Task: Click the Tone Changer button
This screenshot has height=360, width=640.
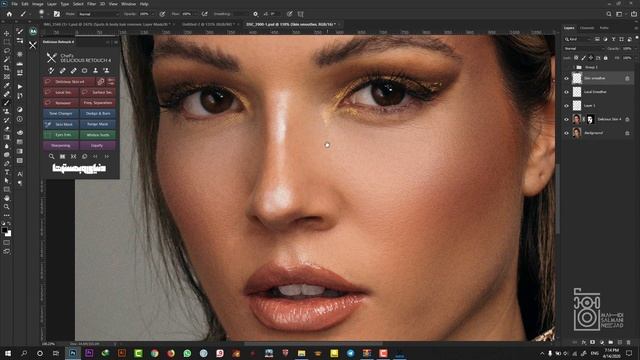Action: [x=61, y=113]
